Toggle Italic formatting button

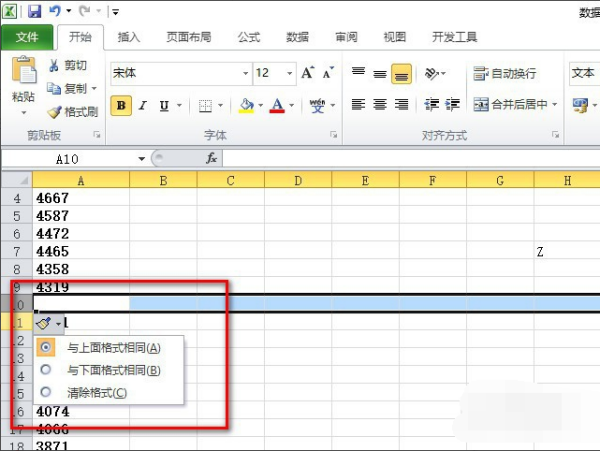tap(143, 105)
